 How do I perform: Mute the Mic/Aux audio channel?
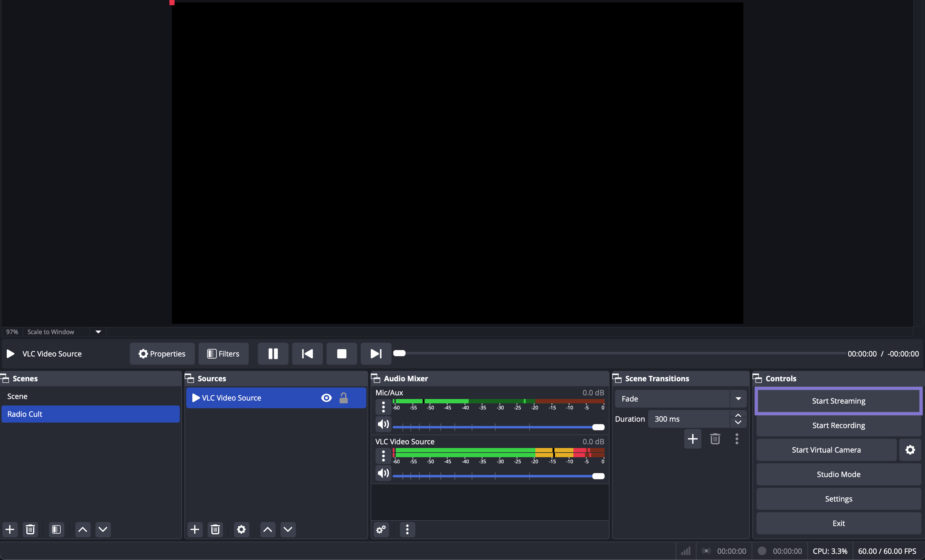click(x=383, y=424)
